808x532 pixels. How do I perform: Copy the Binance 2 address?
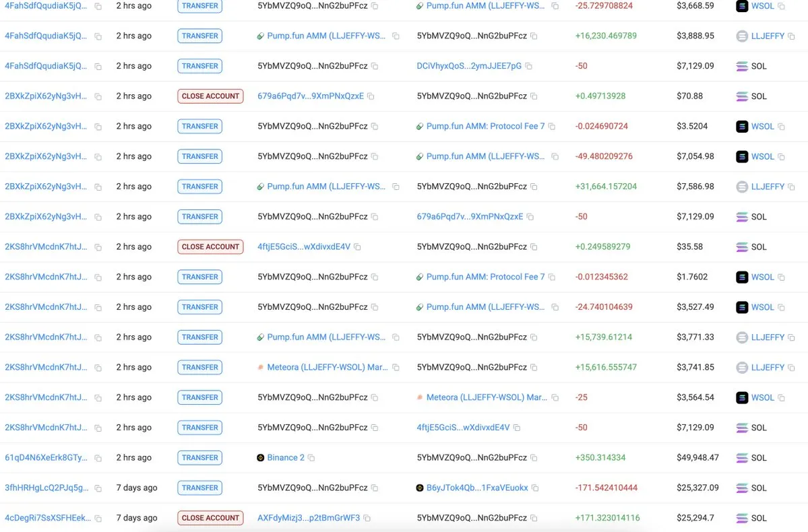[311, 458]
